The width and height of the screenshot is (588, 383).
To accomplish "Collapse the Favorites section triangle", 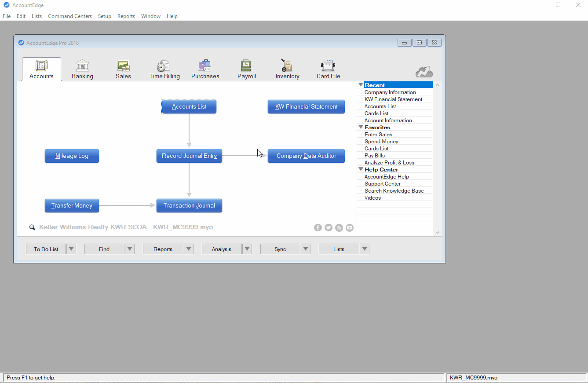I will pos(361,127).
